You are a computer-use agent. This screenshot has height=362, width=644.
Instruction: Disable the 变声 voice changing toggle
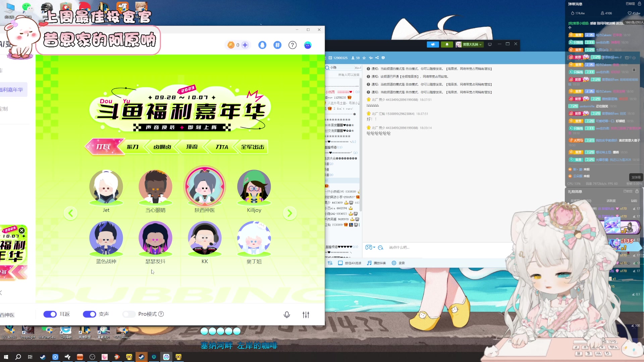coord(89,314)
